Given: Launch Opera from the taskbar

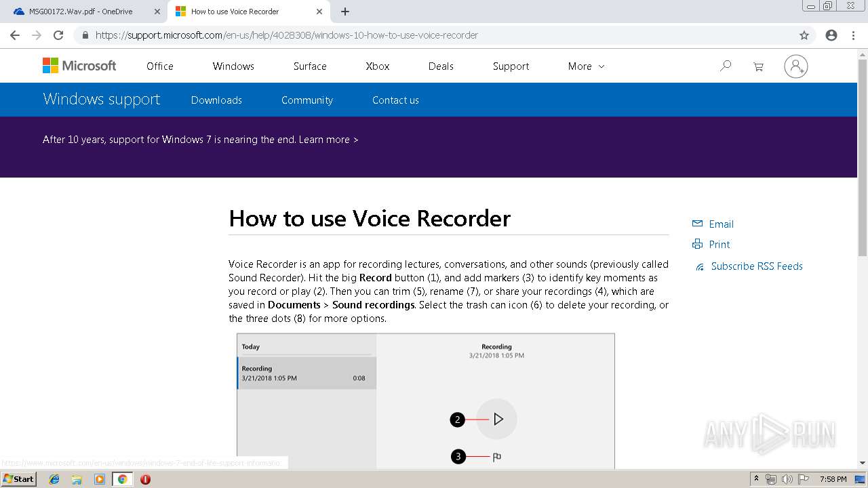Looking at the screenshot, I should (145, 479).
